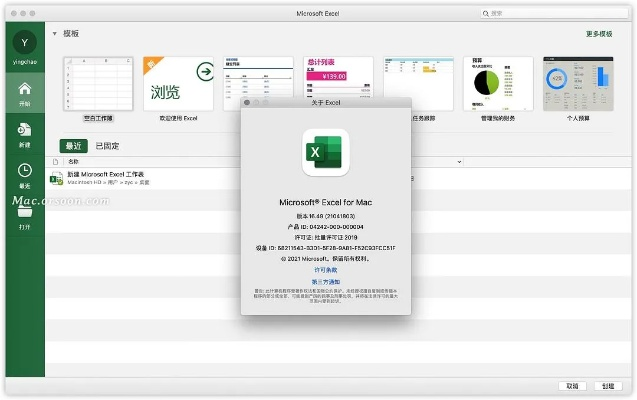Click the 产品 ID text line
Image resolution: width=637 pixels, height=400 pixels.
click(326, 227)
